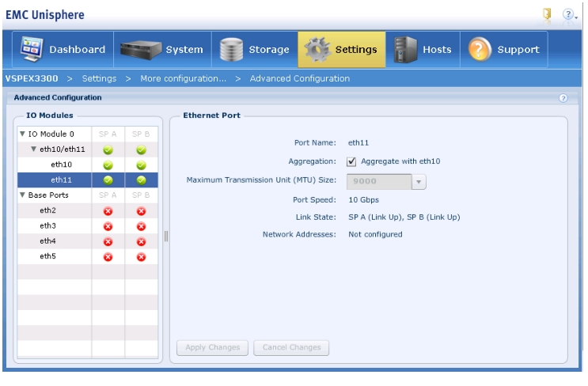Click the Support question mark icon

point(480,50)
